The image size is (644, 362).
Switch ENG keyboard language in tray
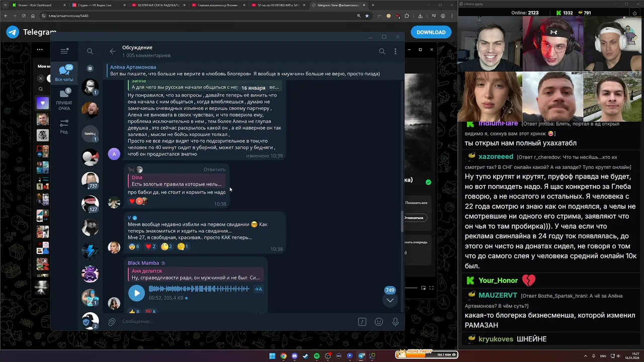603,356
